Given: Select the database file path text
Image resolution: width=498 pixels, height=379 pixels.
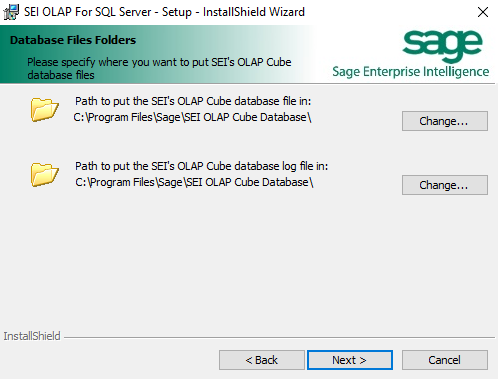Looking at the screenshot, I should (x=192, y=117).
